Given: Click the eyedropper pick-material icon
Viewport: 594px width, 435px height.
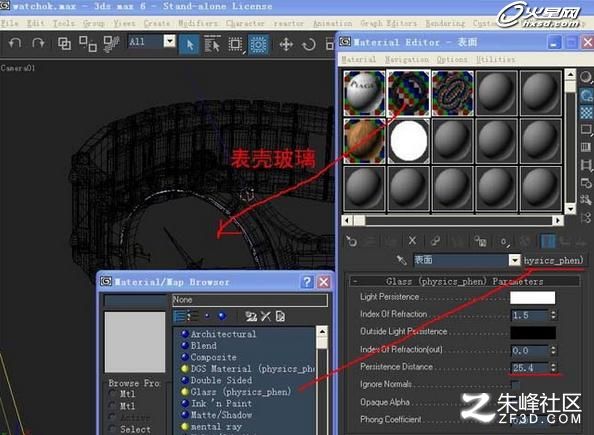Looking at the screenshot, I should [x=401, y=260].
